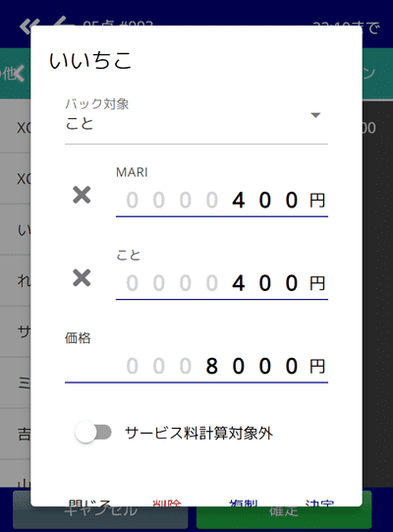Click the いいちこ dialog title
This screenshot has width=393, height=532.
[90, 61]
